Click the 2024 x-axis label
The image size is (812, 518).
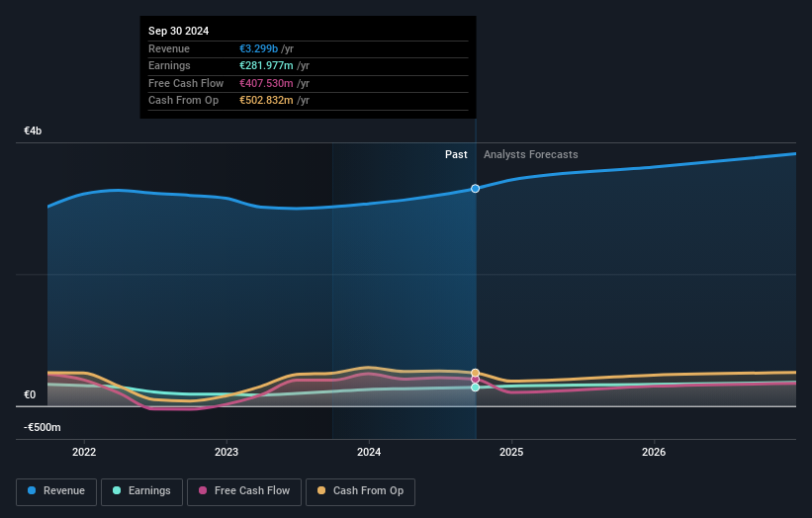coord(369,452)
